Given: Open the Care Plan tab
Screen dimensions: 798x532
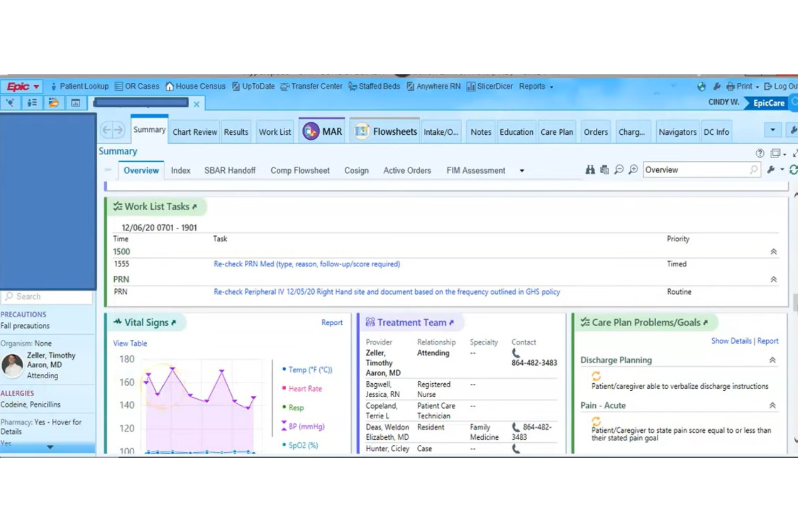Looking at the screenshot, I should pos(557,132).
